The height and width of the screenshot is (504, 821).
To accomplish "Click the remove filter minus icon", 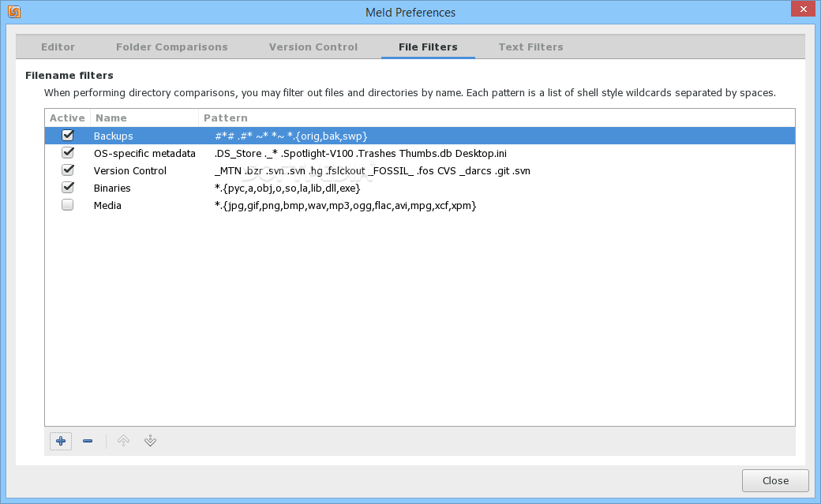I will (88, 441).
